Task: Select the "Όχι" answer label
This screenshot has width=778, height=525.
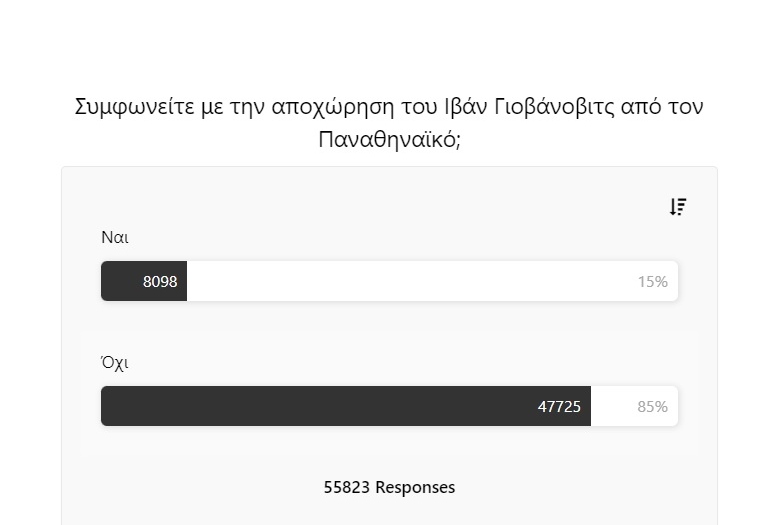Action: click(x=115, y=363)
